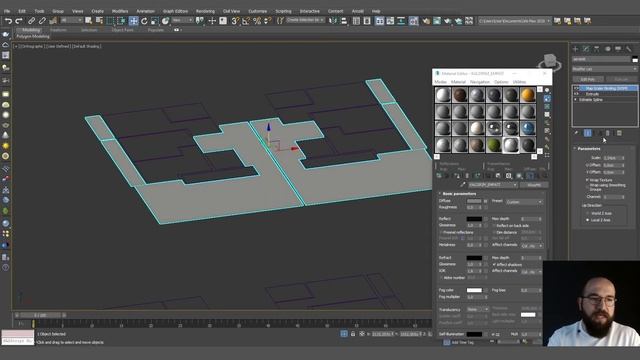Open the Display tab in command panel
Viewport: 640px width, 360px height.
pyautogui.click(x=618, y=49)
